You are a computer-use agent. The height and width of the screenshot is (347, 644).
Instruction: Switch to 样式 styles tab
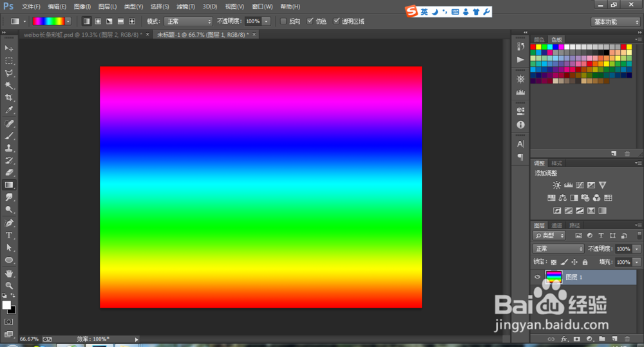click(556, 164)
